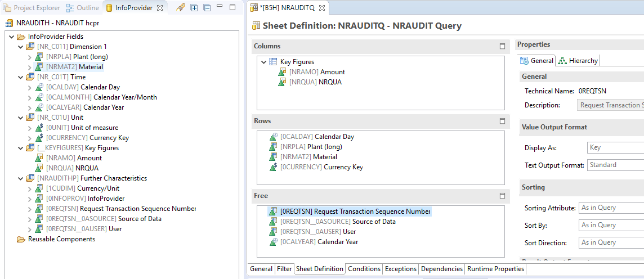This screenshot has height=279, width=644.
Task: Click the Collapse All icon in InfoProvider view
Action: [x=207, y=8]
